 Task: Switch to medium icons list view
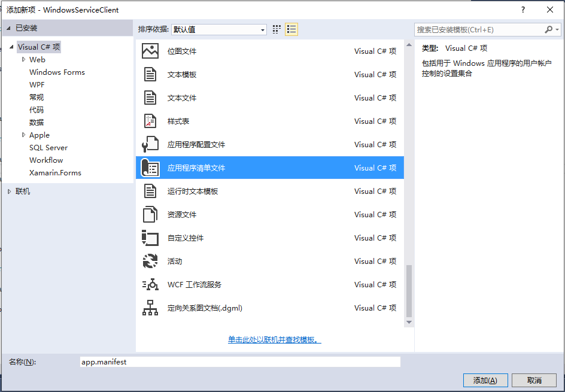pyautogui.click(x=291, y=29)
